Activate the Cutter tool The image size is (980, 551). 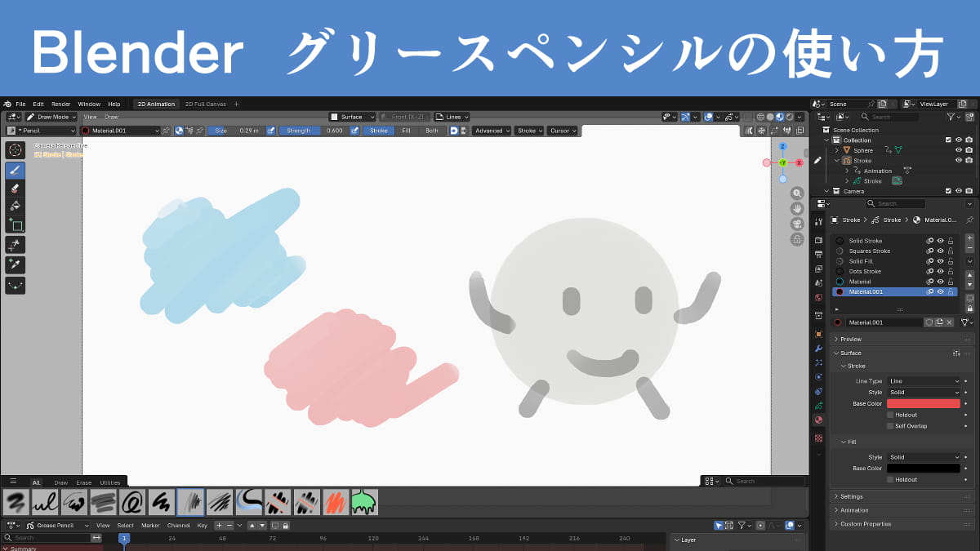tap(15, 245)
